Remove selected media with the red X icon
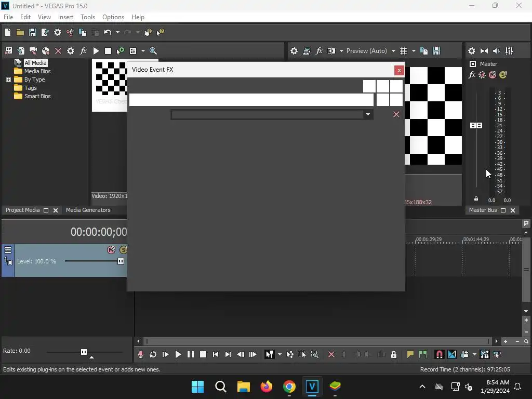This screenshot has width=532, height=399. tap(58, 51)
